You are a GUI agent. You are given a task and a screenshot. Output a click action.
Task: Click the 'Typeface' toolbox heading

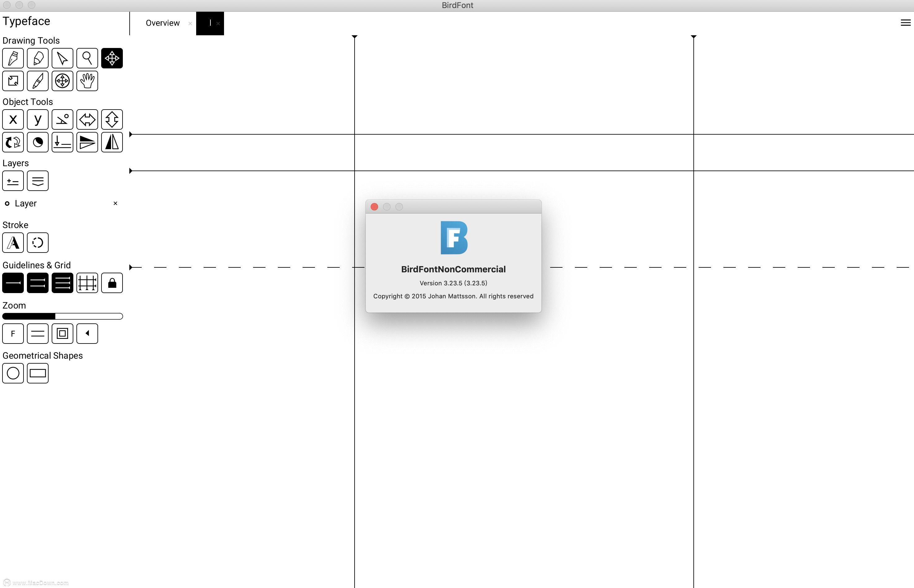click(26, 21)
